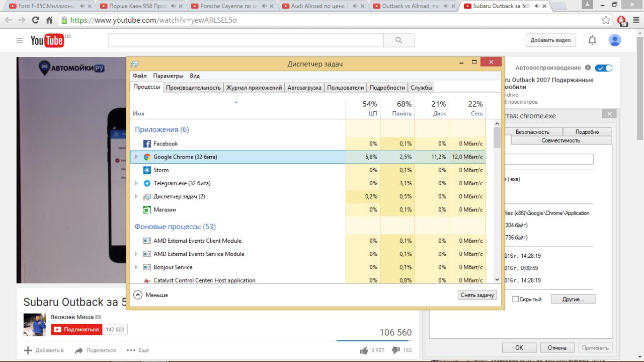The image size is (644, 362).
Task: Check the Скрытый checkbox in properties
Action: (x=515, y=300)
